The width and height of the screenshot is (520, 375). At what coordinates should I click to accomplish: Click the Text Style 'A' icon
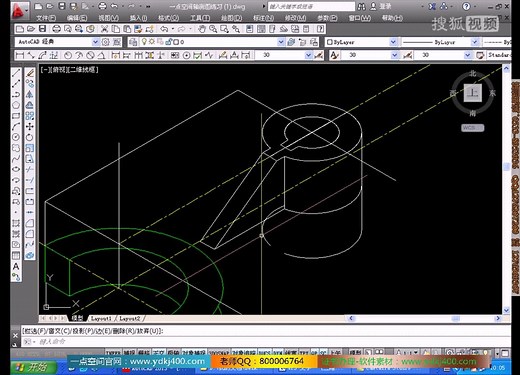(334, 55)
